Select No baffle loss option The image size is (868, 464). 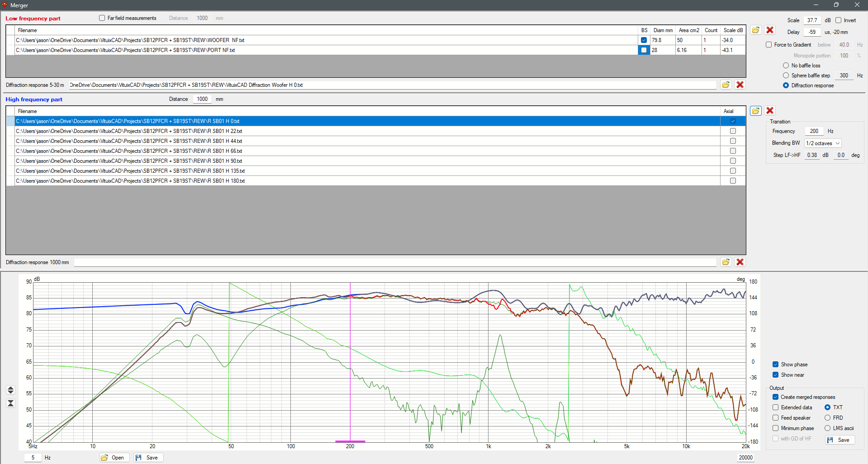pos(786,66)
